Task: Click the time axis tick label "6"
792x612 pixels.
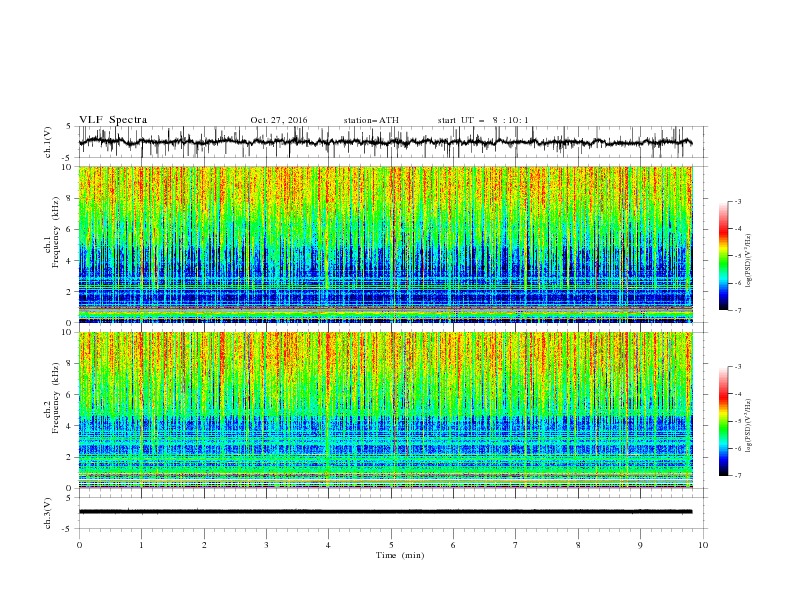Action: point(453,545)
